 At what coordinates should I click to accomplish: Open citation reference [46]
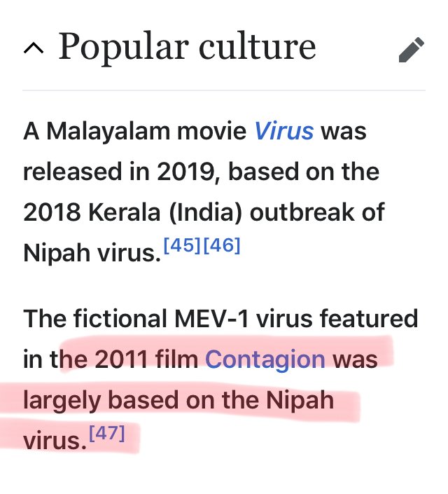222,245
